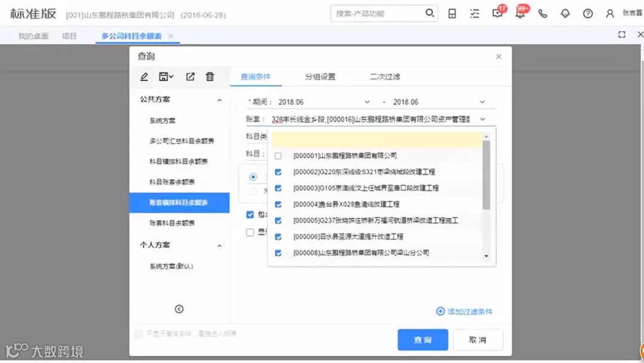Check the [000001] account book checkbox
Viewport: 644px width, 363px height.
[x=278, y=156]
